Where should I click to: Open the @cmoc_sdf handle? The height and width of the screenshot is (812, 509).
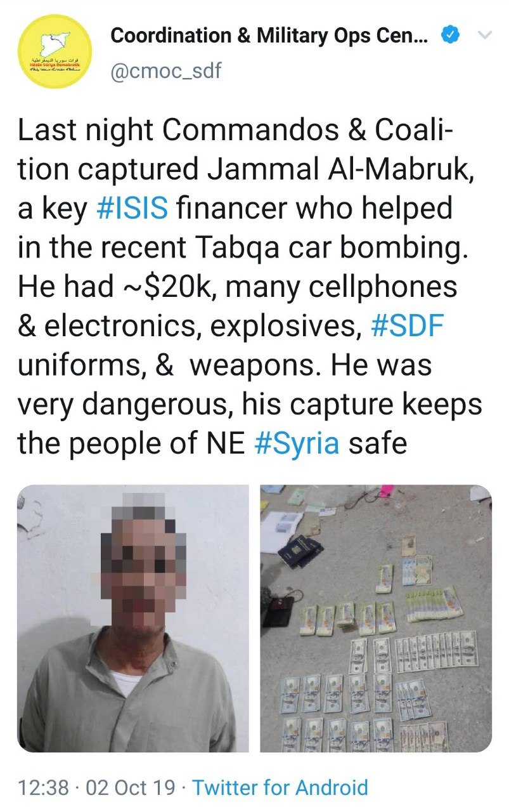click(166, 70)
